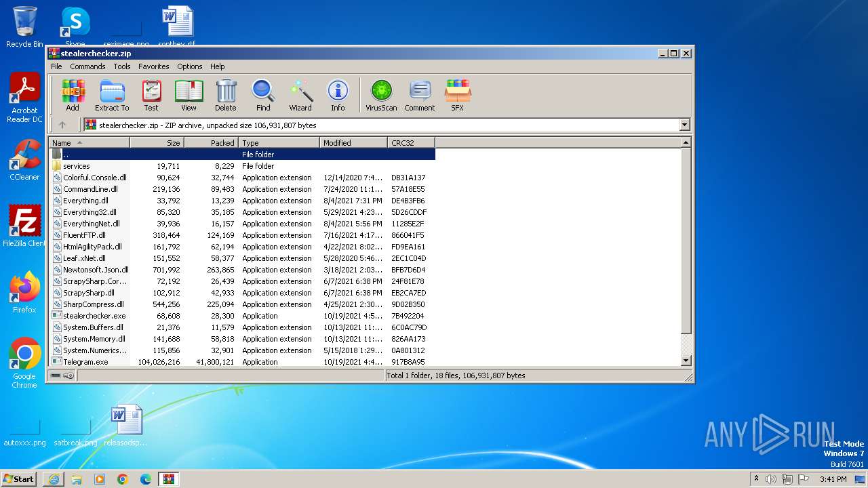Select Colorful.Console.dll in file list
Viewport: 868px width, 488px height.
[x=241, y=178]
